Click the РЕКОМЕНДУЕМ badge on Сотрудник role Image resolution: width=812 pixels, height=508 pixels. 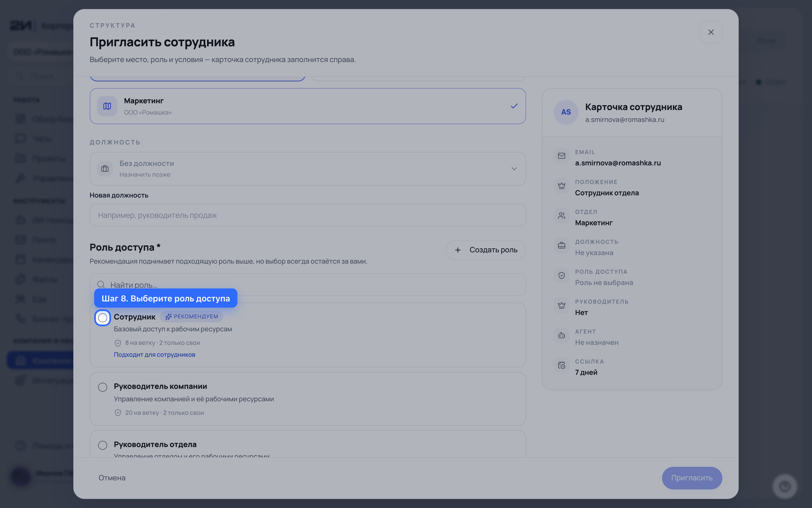191,316
